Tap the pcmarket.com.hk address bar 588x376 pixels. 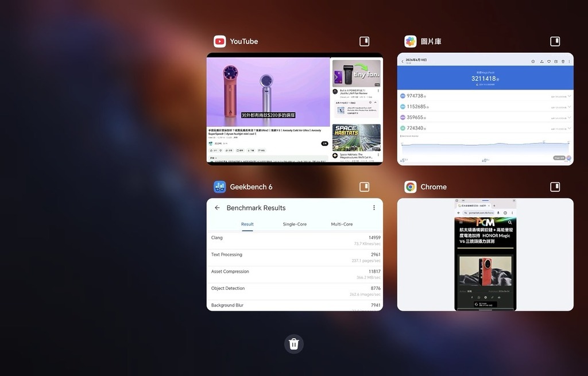click(x=478, y=213)
